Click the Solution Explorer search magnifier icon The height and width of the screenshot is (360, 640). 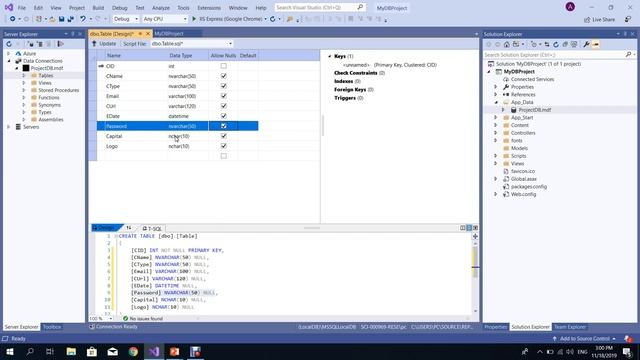coord(628,54)
